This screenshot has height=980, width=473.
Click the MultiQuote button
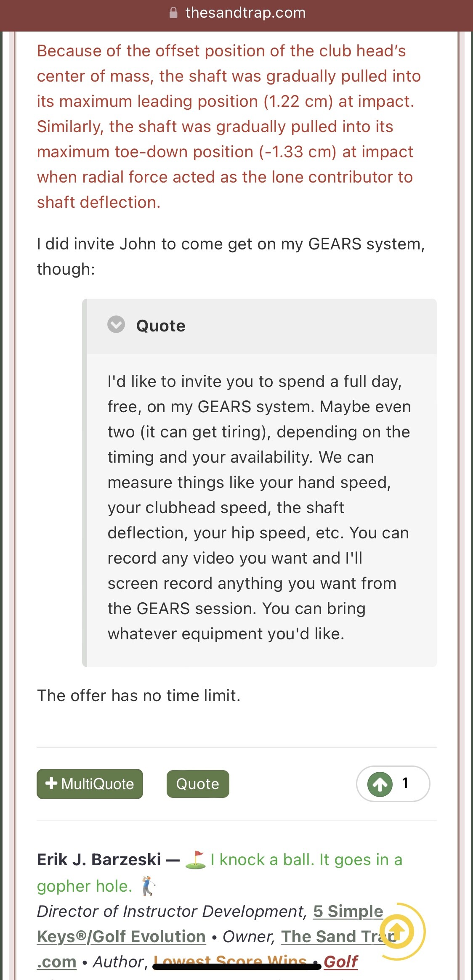coord(90,784)
